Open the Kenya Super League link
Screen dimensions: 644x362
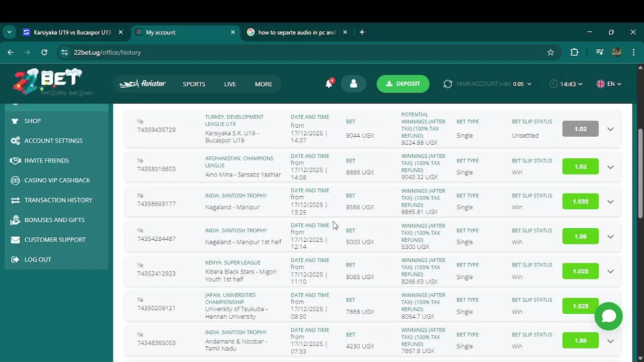(x=233, y=262)
